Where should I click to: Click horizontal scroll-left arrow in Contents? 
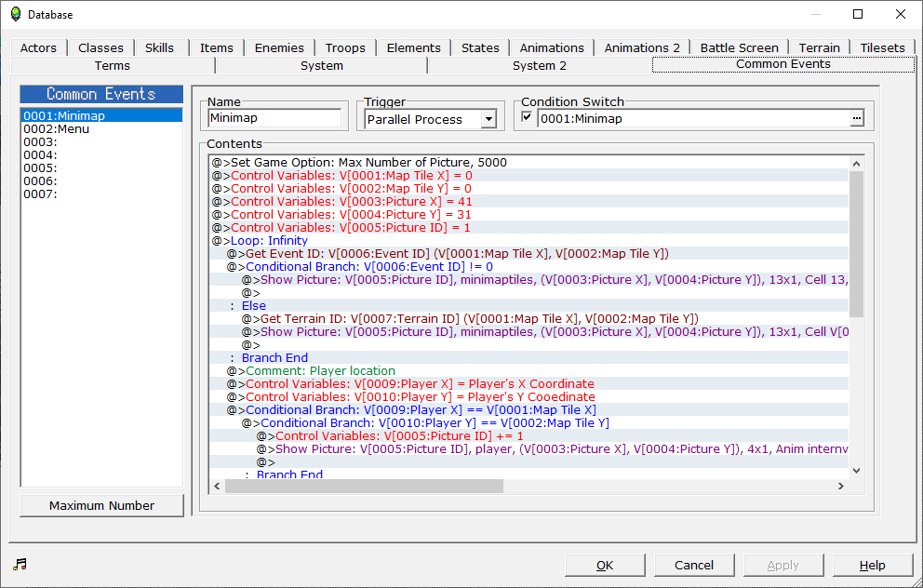coord(217,486)
